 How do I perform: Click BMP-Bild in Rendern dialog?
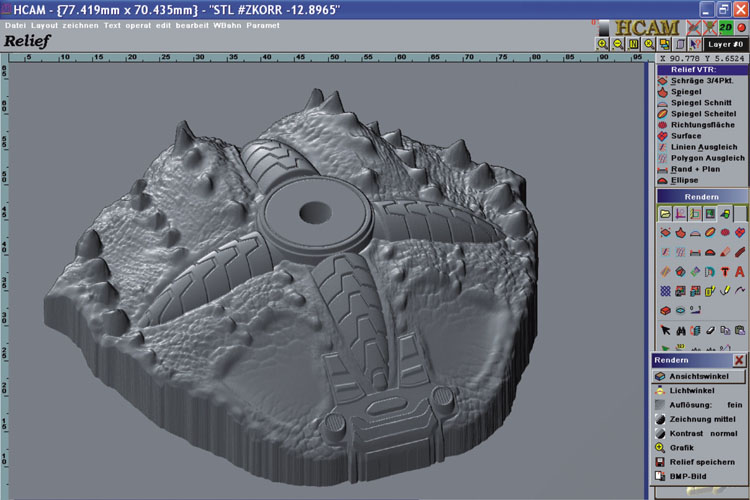699,477
